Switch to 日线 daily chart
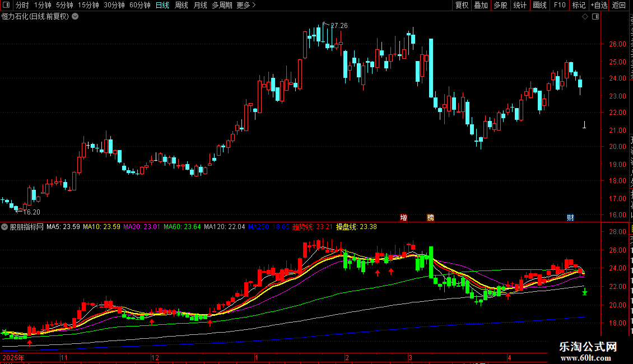 pos(162,5)
